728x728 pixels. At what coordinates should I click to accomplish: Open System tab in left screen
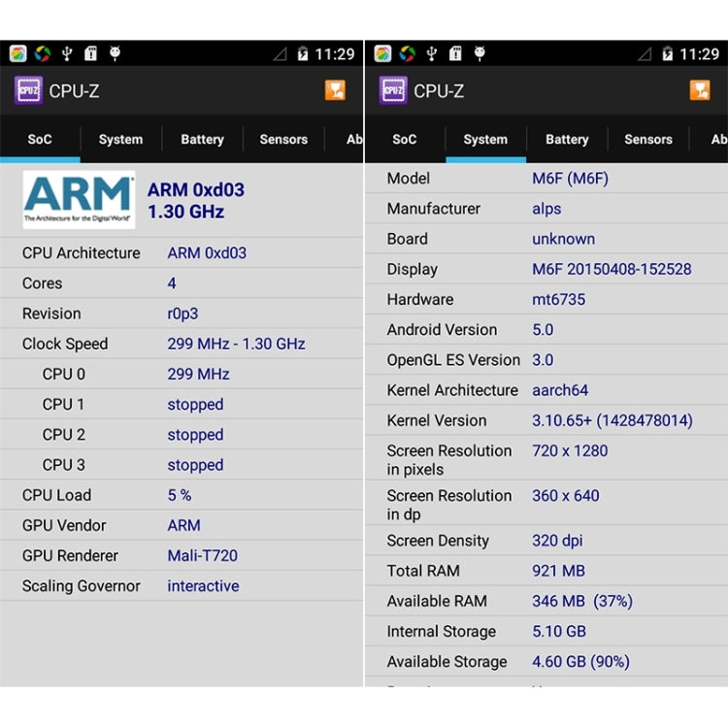point(120,139)
